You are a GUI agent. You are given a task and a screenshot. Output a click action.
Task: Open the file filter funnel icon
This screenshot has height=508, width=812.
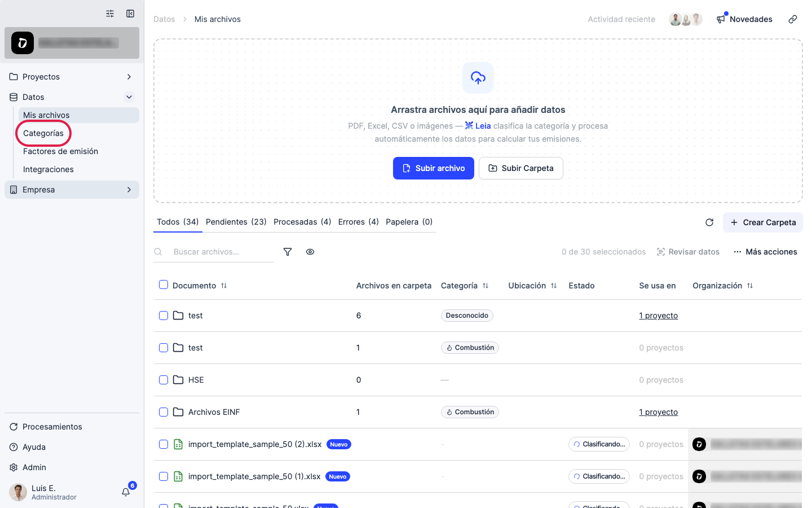[x=288, y=252]
